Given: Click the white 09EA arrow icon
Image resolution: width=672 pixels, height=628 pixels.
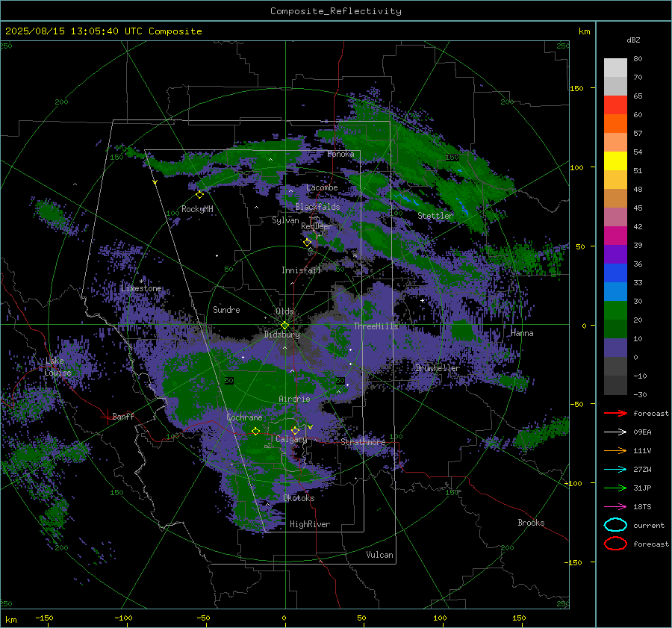Looking at the screenshot, I should click(x=615, y=432).
